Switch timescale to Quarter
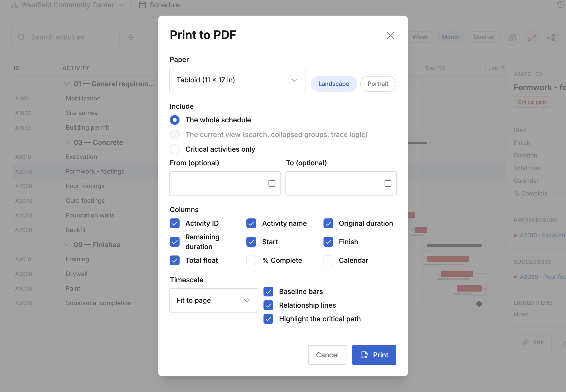 coord(484,37)
